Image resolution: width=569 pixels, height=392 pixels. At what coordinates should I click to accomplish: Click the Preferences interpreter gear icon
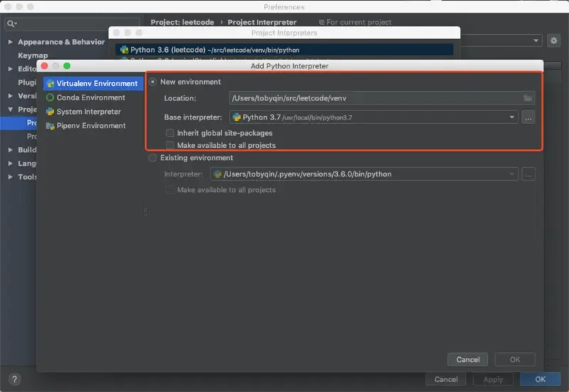point(553,41)
